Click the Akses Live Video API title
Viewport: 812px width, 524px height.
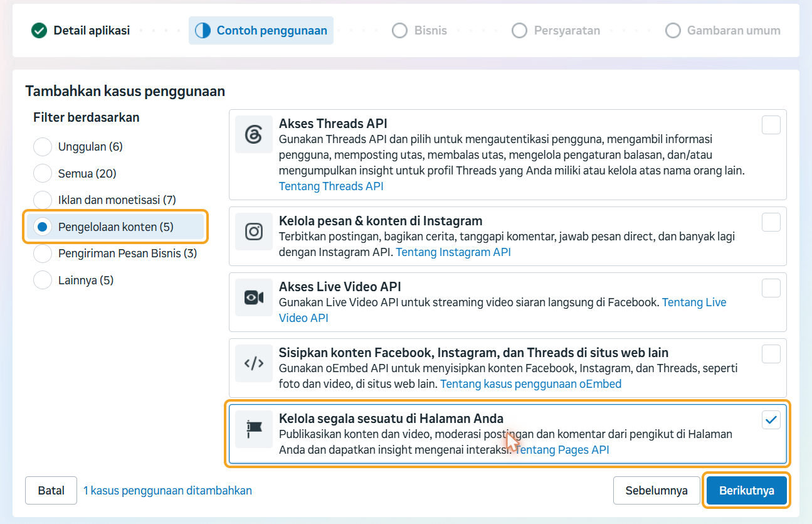click(340, 287)
